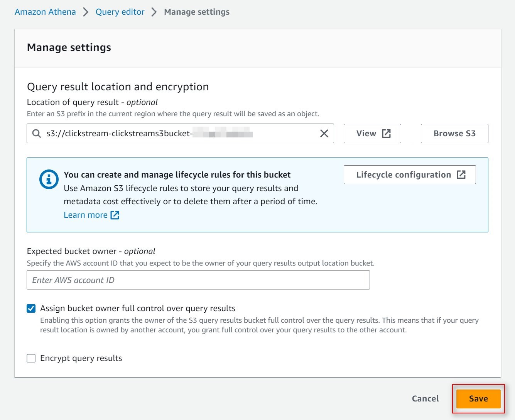Click the external-link icon beside Learn more
515x420 pixels.
tap(115, 215)
